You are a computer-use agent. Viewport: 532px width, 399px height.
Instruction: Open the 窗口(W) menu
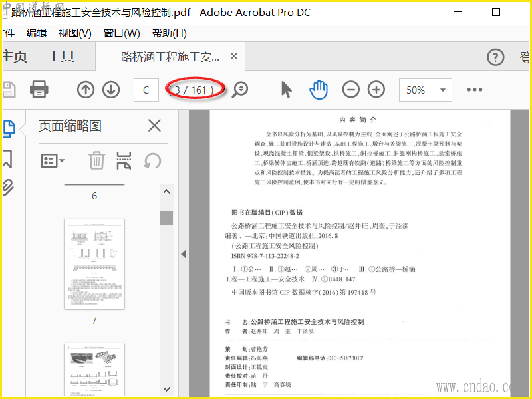[122, 33]
